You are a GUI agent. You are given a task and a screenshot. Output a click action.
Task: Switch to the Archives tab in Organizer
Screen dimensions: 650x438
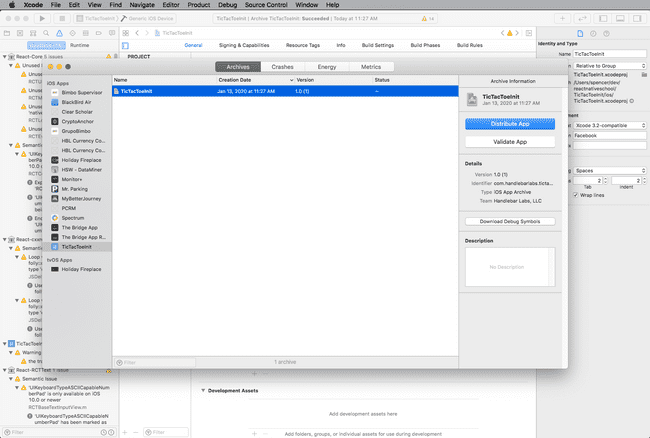238,67
